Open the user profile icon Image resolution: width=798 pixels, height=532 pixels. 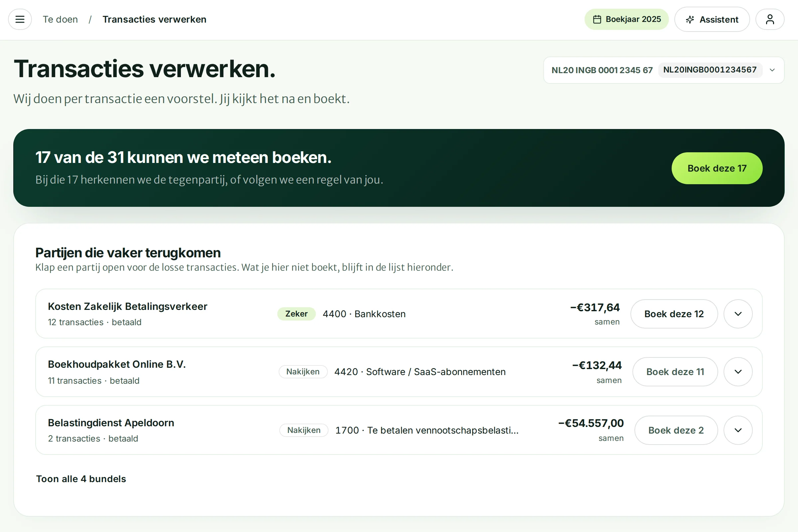point(770,19)
